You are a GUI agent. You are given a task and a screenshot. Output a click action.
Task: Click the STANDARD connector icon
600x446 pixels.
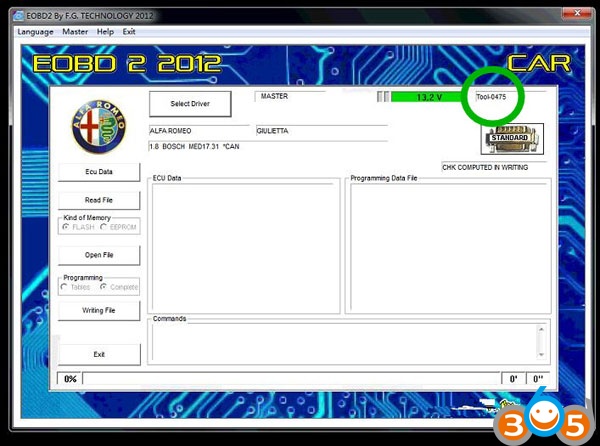pos(512,139)
